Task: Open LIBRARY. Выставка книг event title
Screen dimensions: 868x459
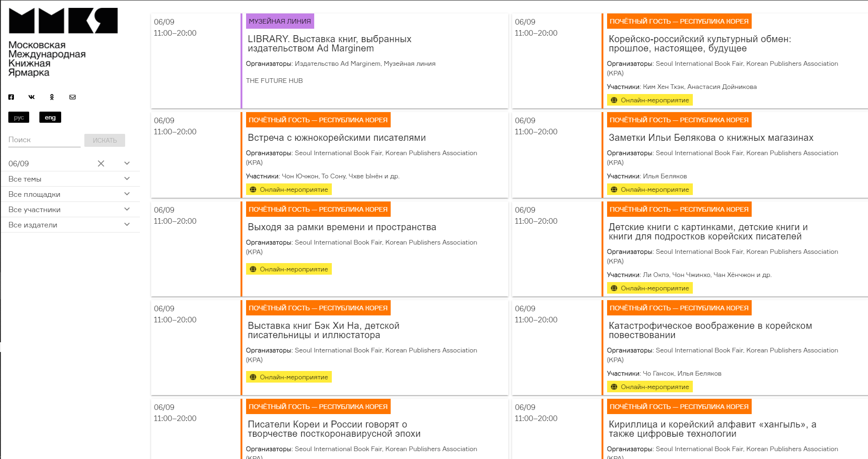Action: [329, 44]
